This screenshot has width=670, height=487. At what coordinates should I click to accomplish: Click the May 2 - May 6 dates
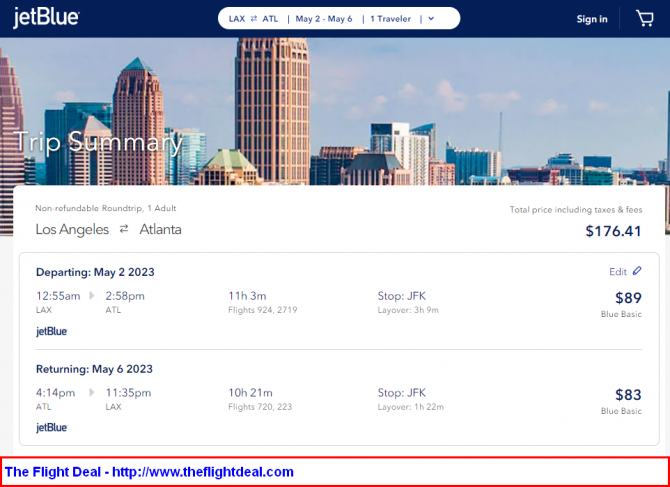(x=323, y=19)
